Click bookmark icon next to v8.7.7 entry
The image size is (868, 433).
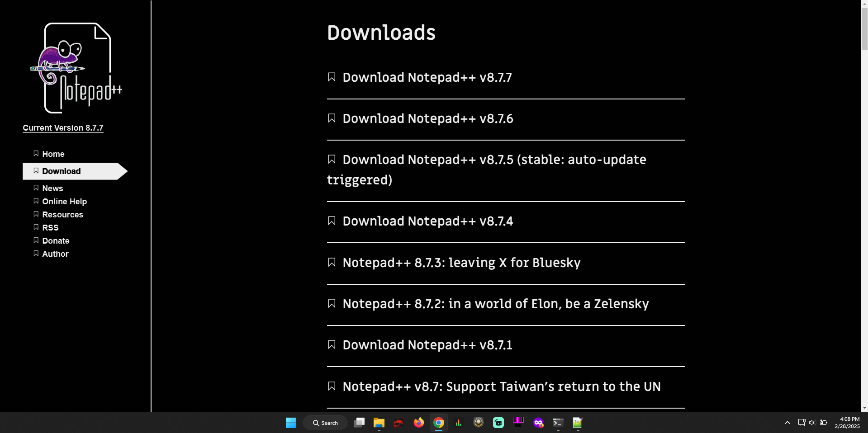coord(332,77)
